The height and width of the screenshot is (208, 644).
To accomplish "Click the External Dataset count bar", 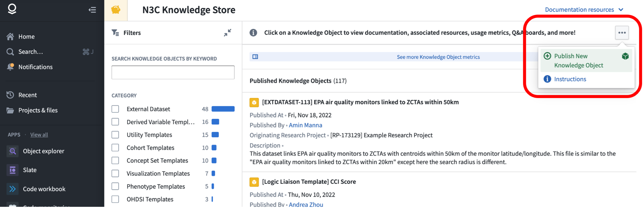I will pos(223,109).
